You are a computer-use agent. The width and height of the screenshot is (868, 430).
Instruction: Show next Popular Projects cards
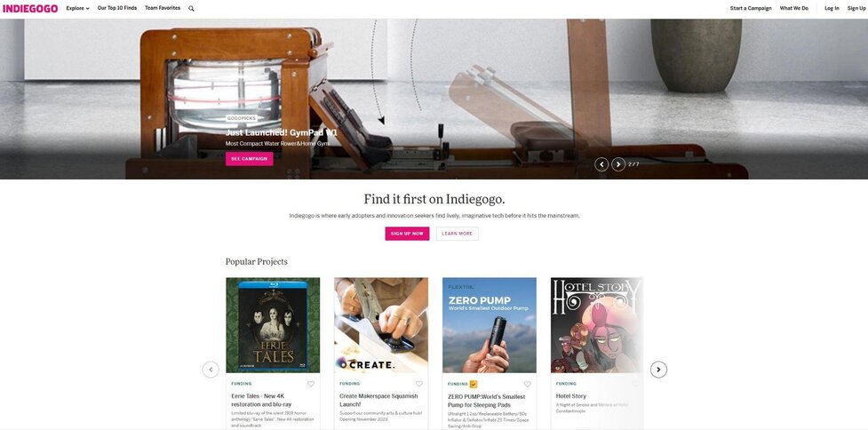(658, 370)
